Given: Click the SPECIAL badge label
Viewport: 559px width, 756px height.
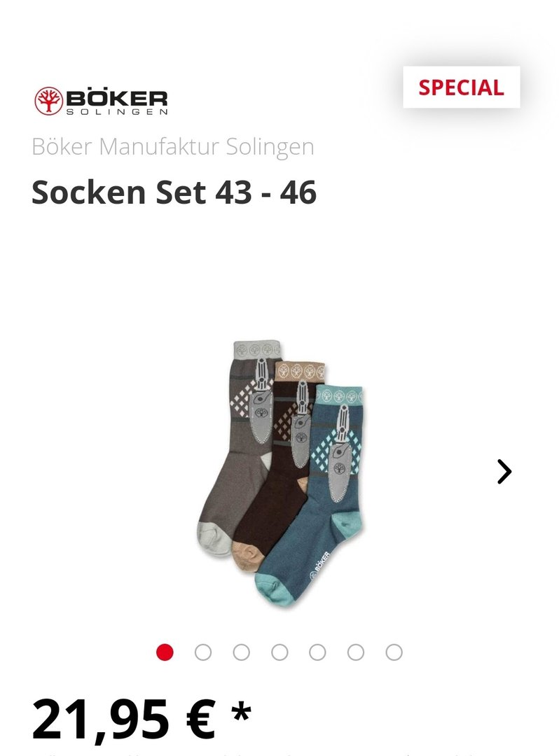Looking at the screenshot, I should [461, 87].
